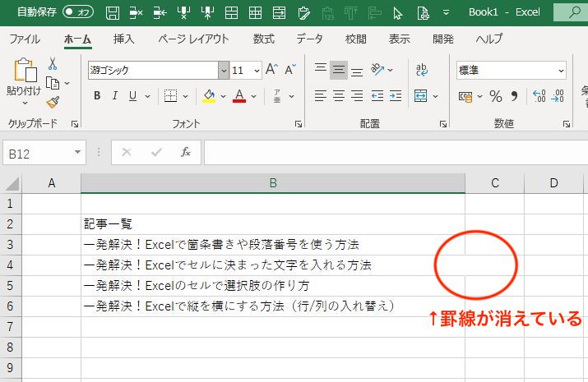The image size is (588, 382).
Task: Open the font settings dialog launcher
Action: [x=299, y=124]
